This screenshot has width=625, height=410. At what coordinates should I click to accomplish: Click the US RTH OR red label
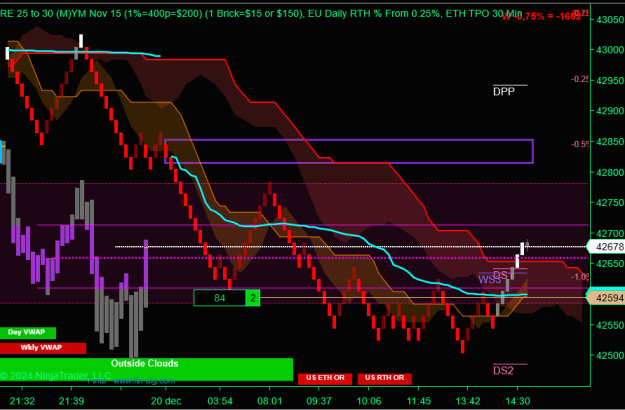(x=384, y=378)
